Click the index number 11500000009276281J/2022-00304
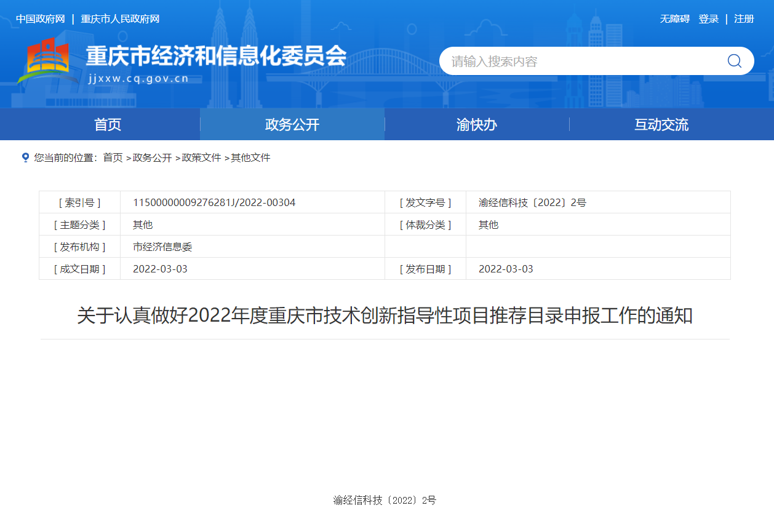 coord(214,202)
